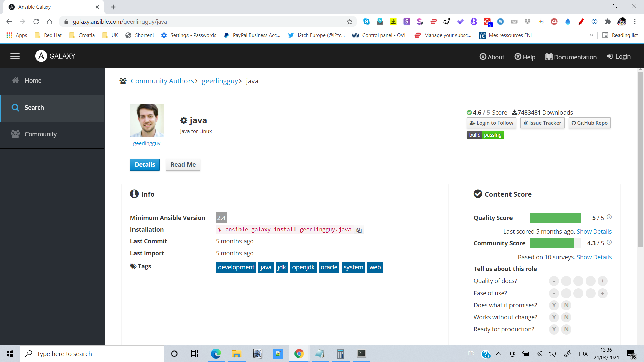644x362 pixels.
Task: Open Community in the sidebar menu
Action: [x=41, y=134]
